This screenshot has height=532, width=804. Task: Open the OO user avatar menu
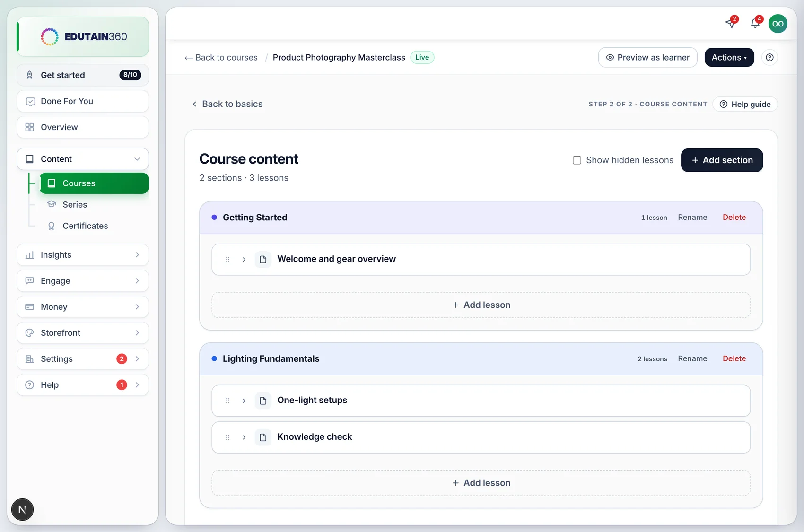778,24
